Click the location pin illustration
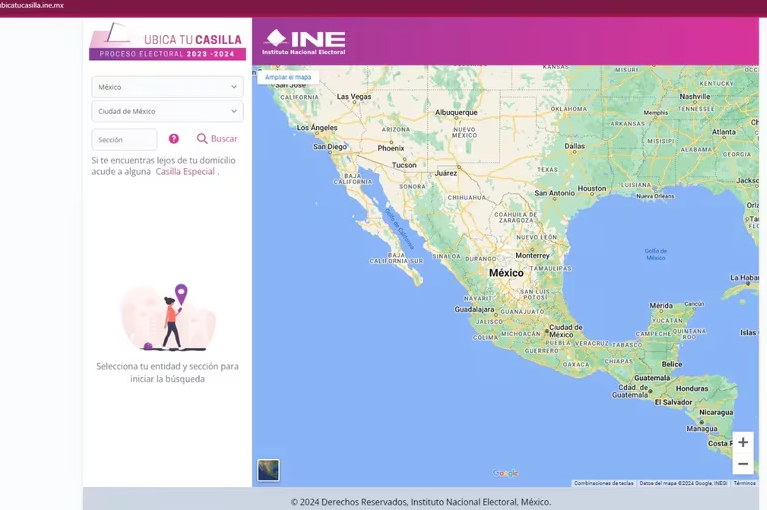 coord(181,294)
